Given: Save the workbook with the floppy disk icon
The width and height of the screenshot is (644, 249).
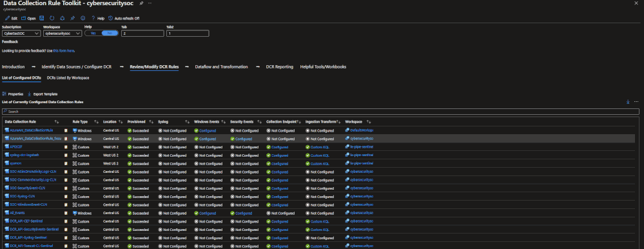Looking at the screenshot, I should pos(41,18).
